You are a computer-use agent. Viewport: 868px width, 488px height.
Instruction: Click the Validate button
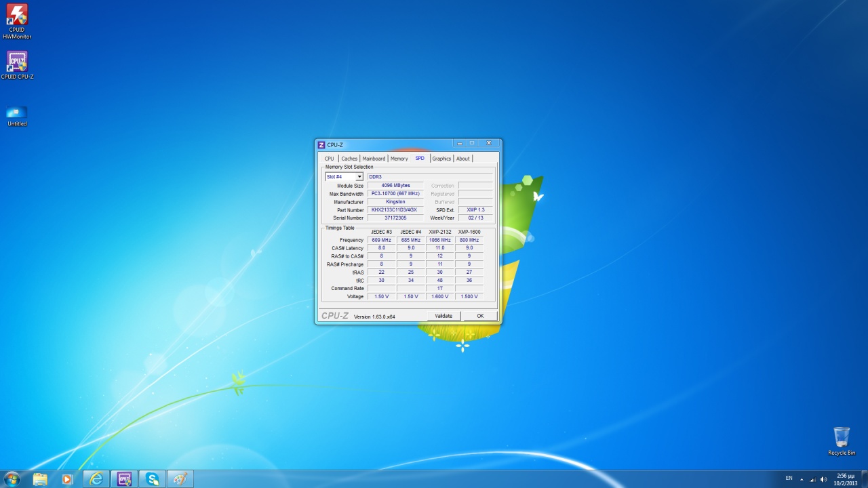(x=443, y=316)
